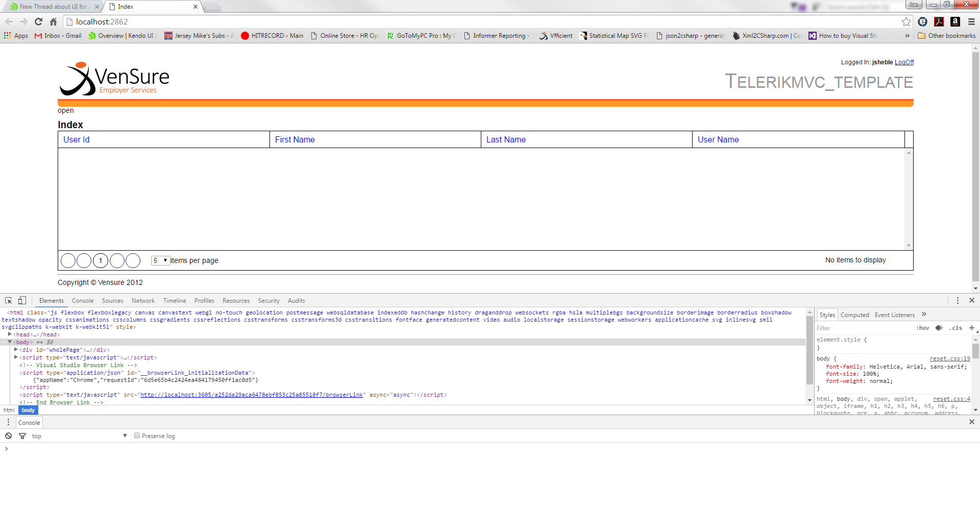Close the DevTools panel
This screenshot has height=531, width=980.
pyautogui.click(x=972, y=300)
